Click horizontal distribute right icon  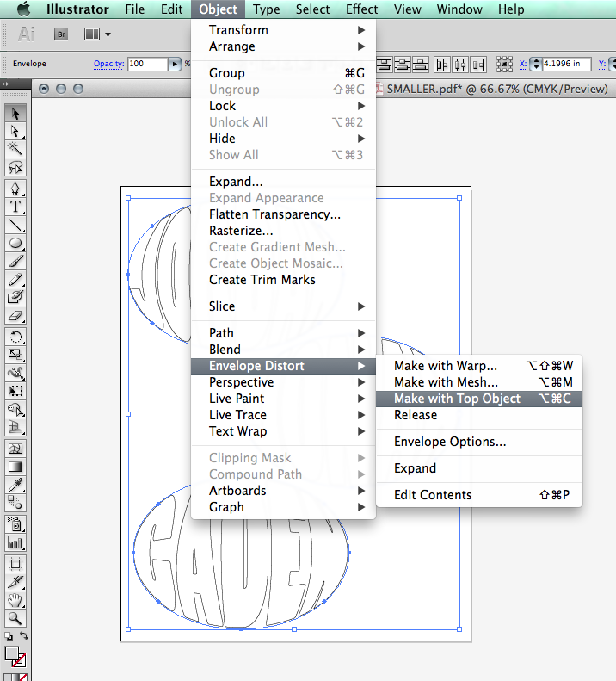click(x=479, y=65)
